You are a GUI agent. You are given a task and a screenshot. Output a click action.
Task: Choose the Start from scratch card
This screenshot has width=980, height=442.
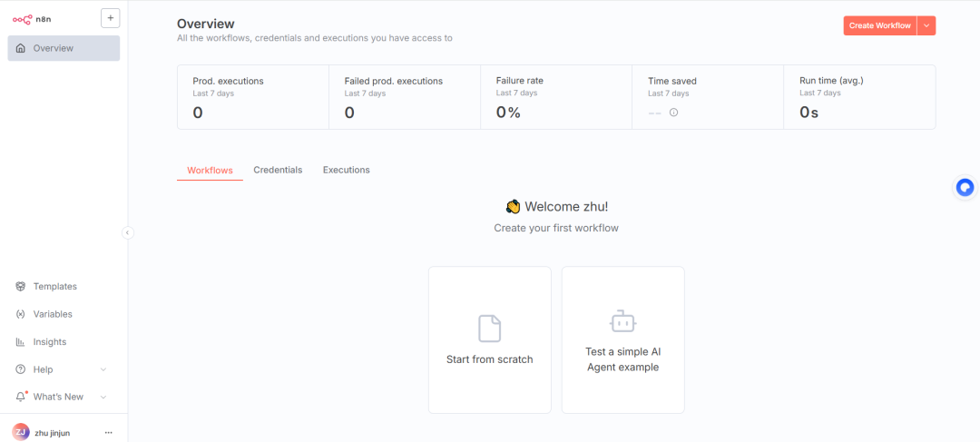tap(490, 339)
